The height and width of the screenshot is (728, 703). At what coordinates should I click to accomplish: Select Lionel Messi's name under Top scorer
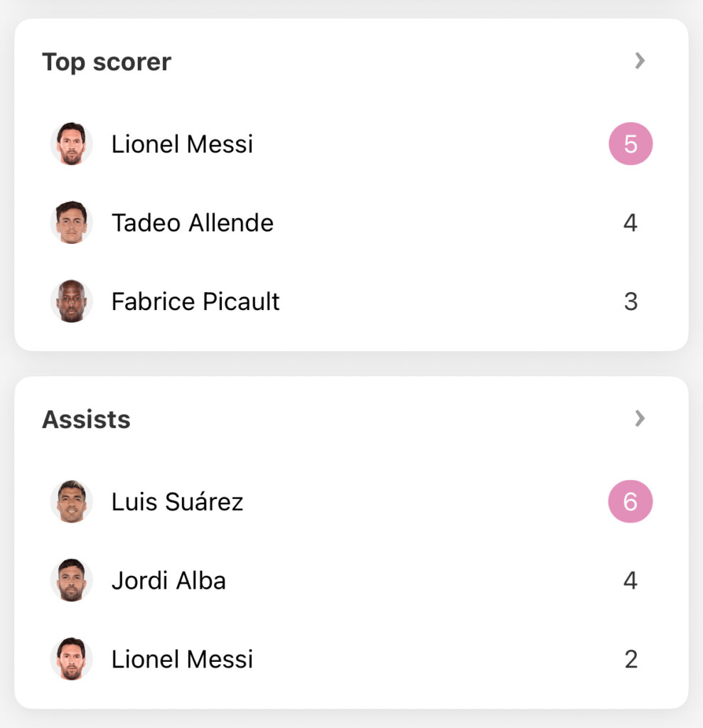[183, 144]
